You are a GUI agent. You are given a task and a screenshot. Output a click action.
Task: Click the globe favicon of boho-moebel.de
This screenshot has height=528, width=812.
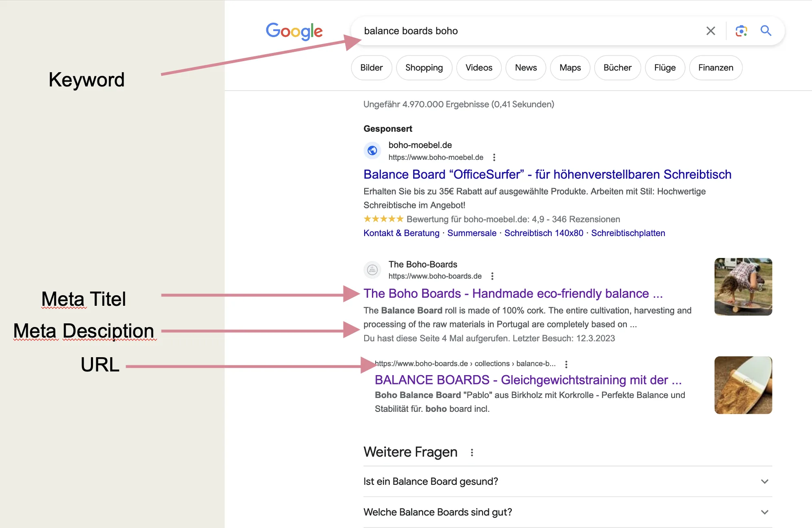coord(372,150)
